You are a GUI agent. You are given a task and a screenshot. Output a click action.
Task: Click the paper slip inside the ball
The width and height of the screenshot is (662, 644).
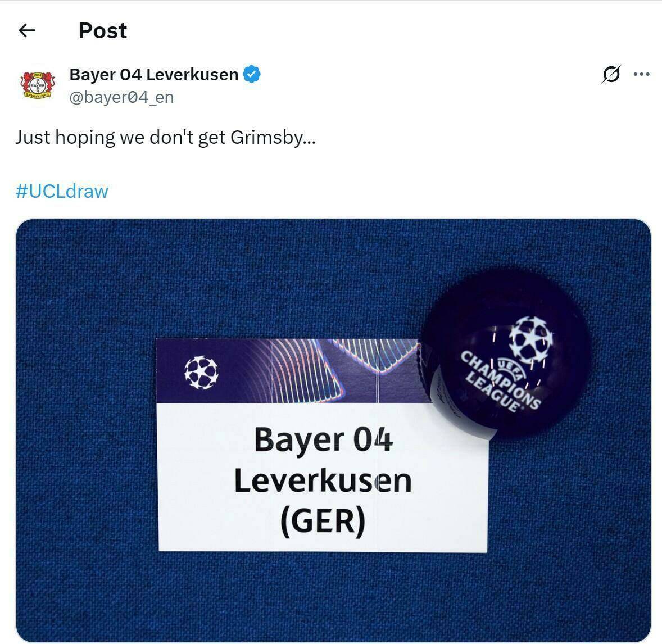pyautogui.click(x=447, y=401)
